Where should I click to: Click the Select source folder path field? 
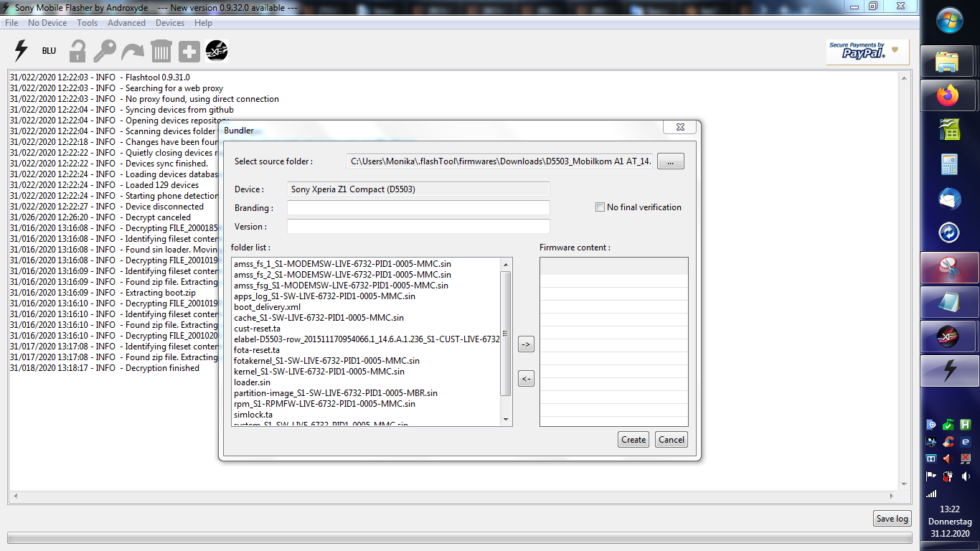click(x=500, y=161)
